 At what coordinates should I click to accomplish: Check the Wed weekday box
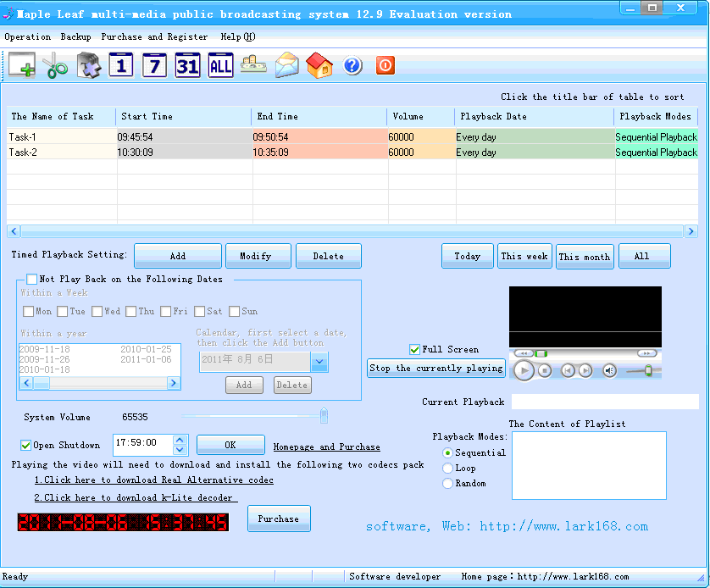(x=97, y=312)
